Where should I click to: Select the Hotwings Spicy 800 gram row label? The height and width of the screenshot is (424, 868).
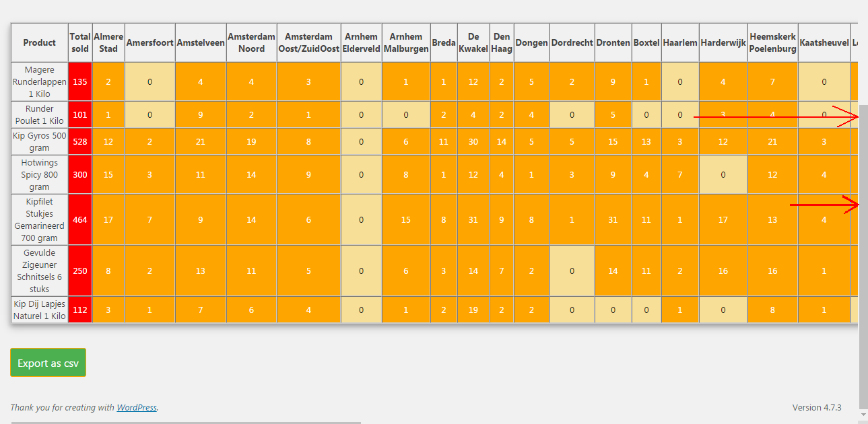coord(40,174)
